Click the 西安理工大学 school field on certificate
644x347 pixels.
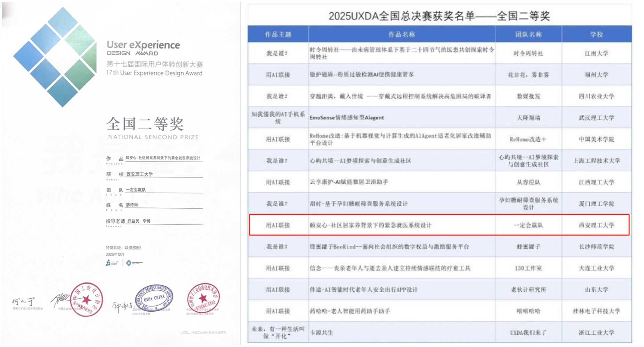140,174
